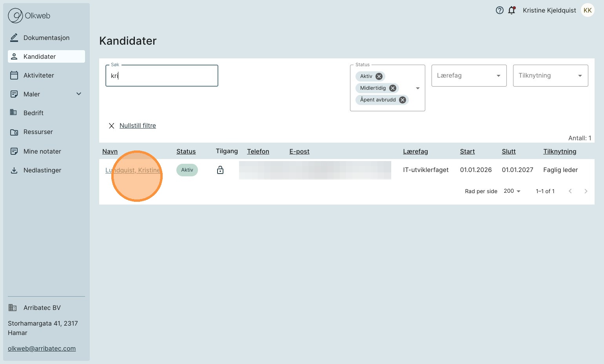The height and width of the screenshot is (364, 604).
Task: Open Nedlastinger in the sidebar
Action: coord(42,170)
